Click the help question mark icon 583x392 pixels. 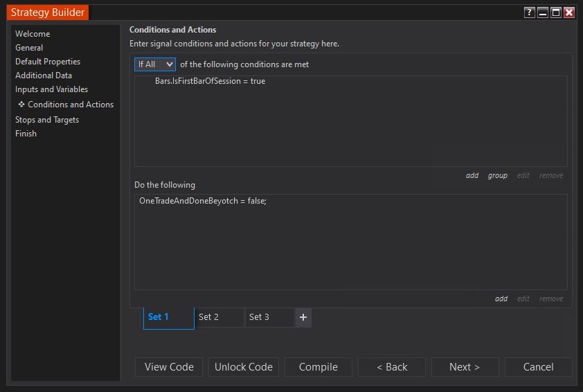pos(529,12)
